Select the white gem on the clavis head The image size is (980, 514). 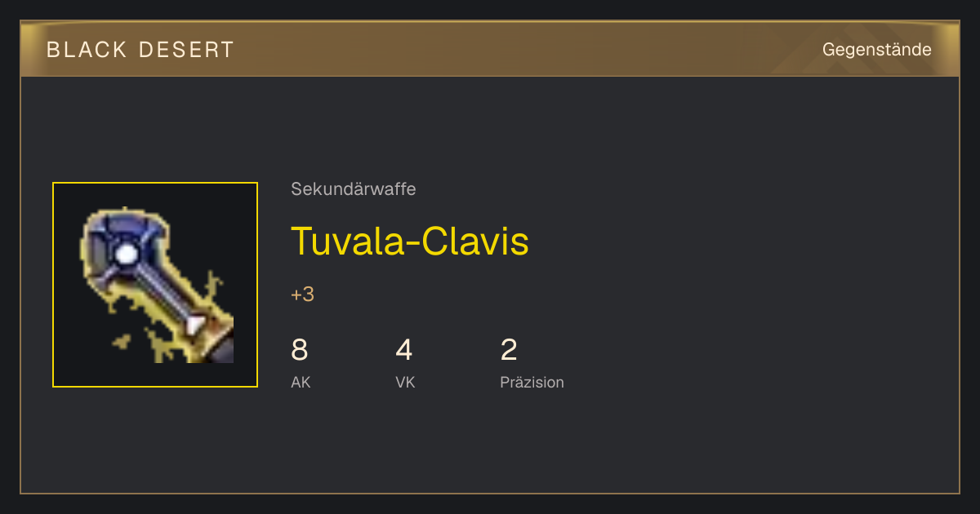point(126,255)
